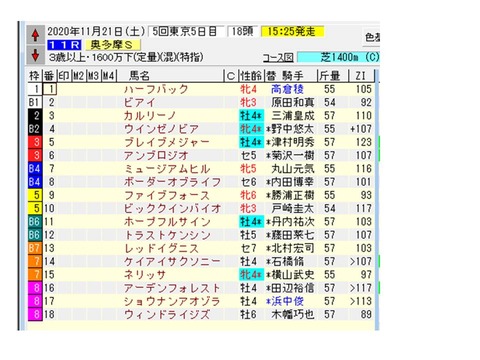The height and width of the screenshot is (360, 480).
Task: Click jockey 三浦皇成
Action: click(293, 116)
